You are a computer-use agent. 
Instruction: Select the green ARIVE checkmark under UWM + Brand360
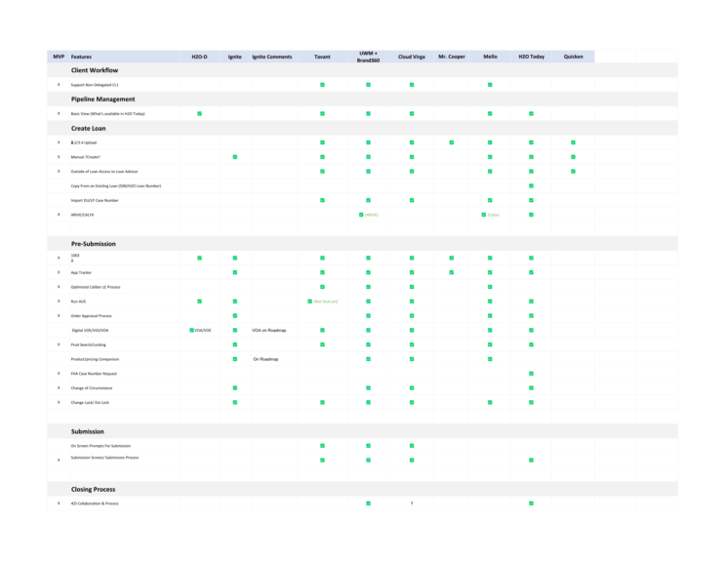(x=361, y=215)
